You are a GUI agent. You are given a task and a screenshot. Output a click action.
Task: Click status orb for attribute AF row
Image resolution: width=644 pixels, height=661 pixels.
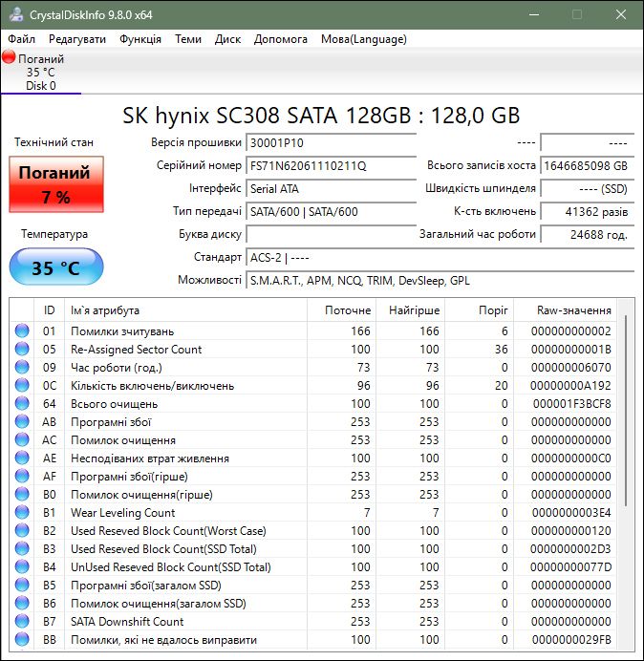coord(22,476)
